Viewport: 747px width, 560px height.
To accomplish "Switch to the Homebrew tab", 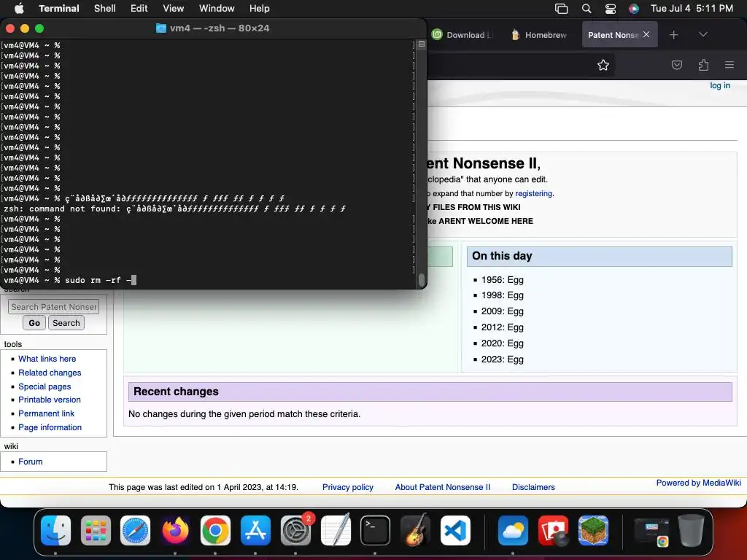I will [539, 35].
